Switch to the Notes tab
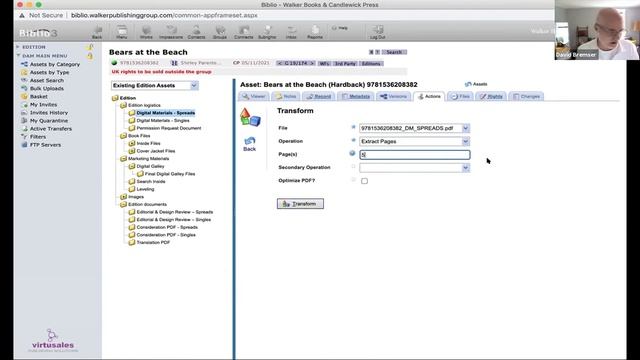640x360 pixels. (286, 97)
